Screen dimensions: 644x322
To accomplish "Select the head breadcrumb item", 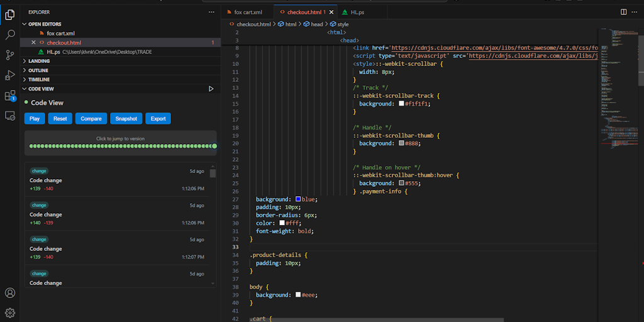I will click(316, 25).
